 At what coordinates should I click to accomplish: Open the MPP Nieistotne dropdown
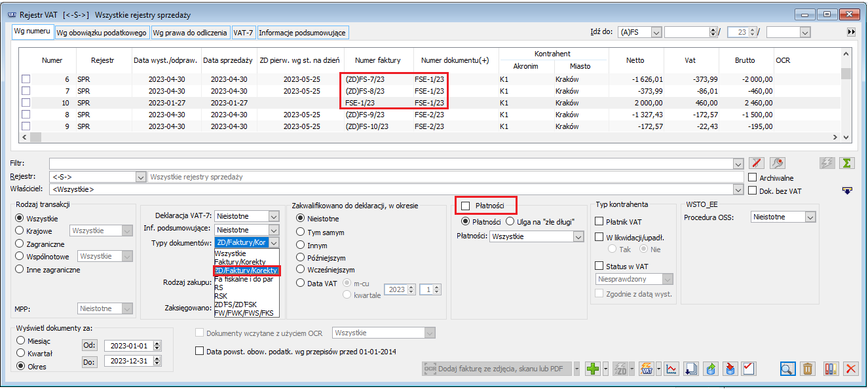coord(127,308)
